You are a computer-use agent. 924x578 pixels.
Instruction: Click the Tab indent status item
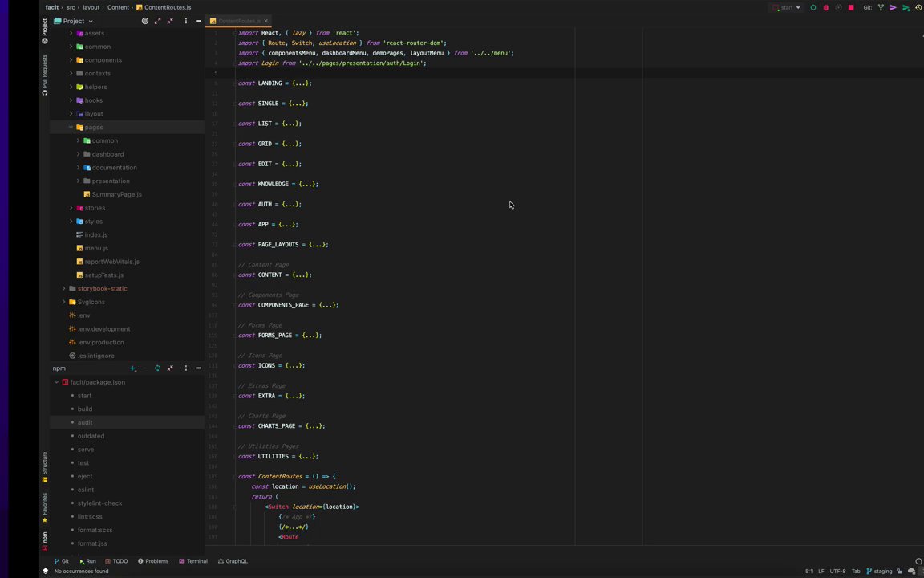click(x=856, y=571)
